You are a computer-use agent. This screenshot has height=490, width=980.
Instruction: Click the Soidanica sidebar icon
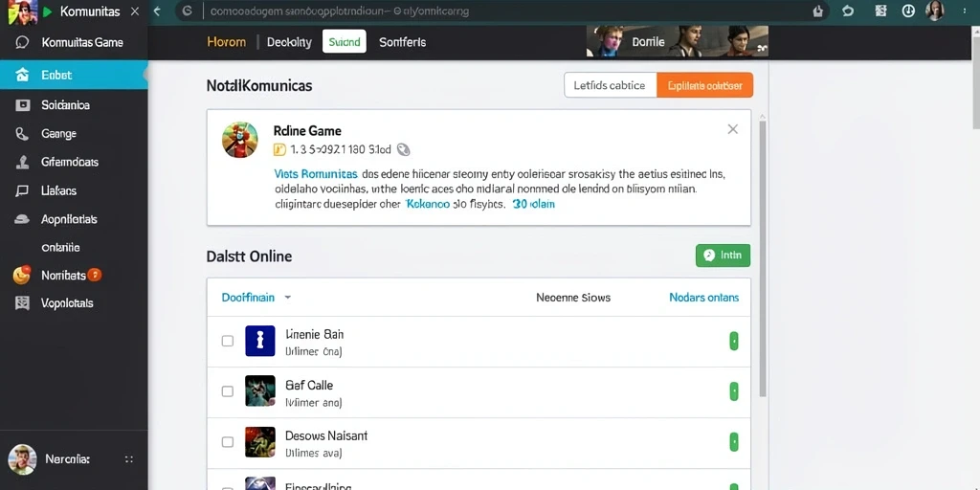tap(23, 105)
